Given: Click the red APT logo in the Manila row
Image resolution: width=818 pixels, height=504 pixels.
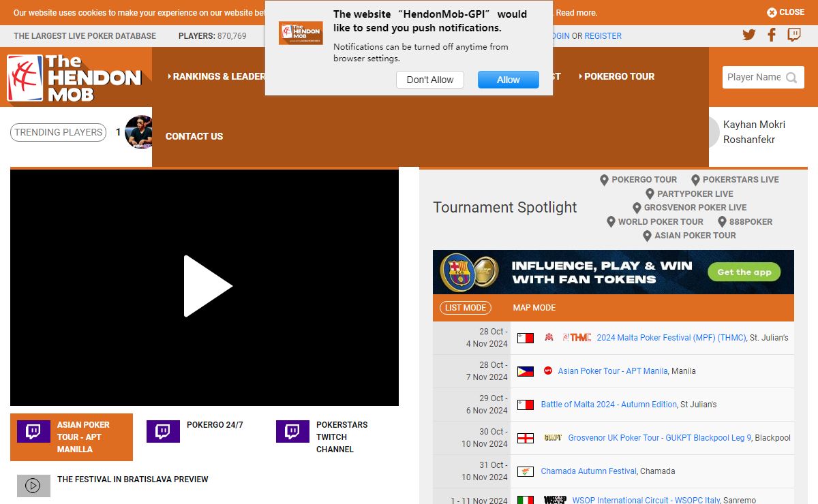Looking at the screenshot, I should pos(548,371).
